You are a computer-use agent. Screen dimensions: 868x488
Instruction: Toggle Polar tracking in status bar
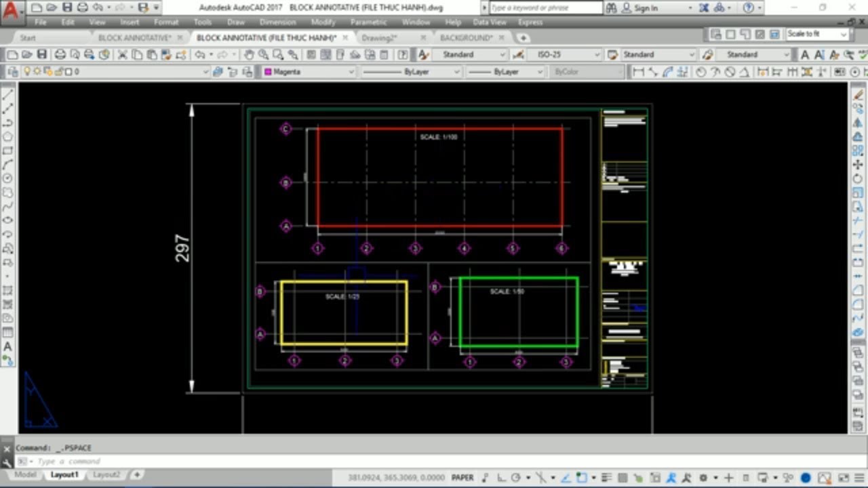tap(516, 477)
